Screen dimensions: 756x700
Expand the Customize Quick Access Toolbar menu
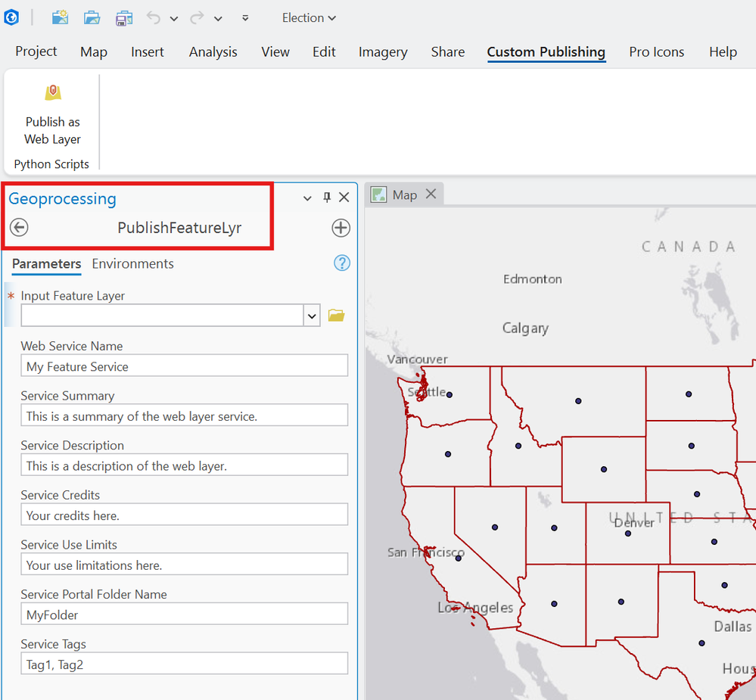pos(245,18)
